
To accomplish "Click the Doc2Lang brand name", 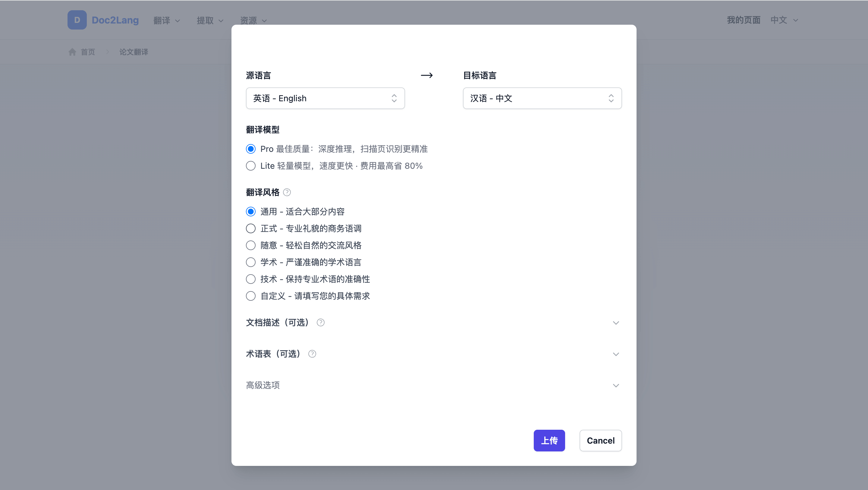I will tap(115, 20).
